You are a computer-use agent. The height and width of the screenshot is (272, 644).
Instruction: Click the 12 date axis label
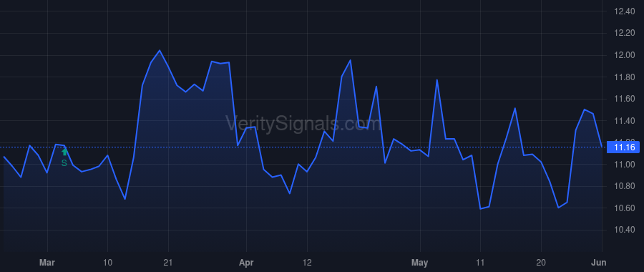pyautogui.click(x=307, y=263)
